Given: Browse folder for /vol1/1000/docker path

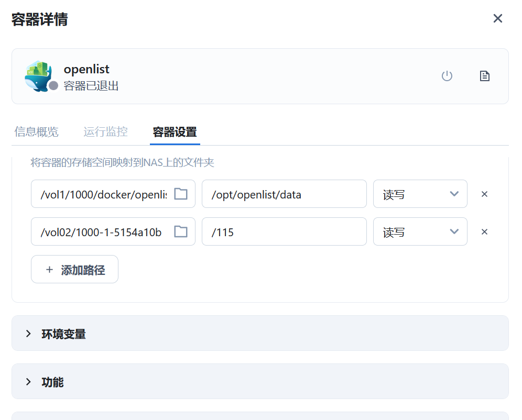Looking at the screenshot, I should pos(181,194).
